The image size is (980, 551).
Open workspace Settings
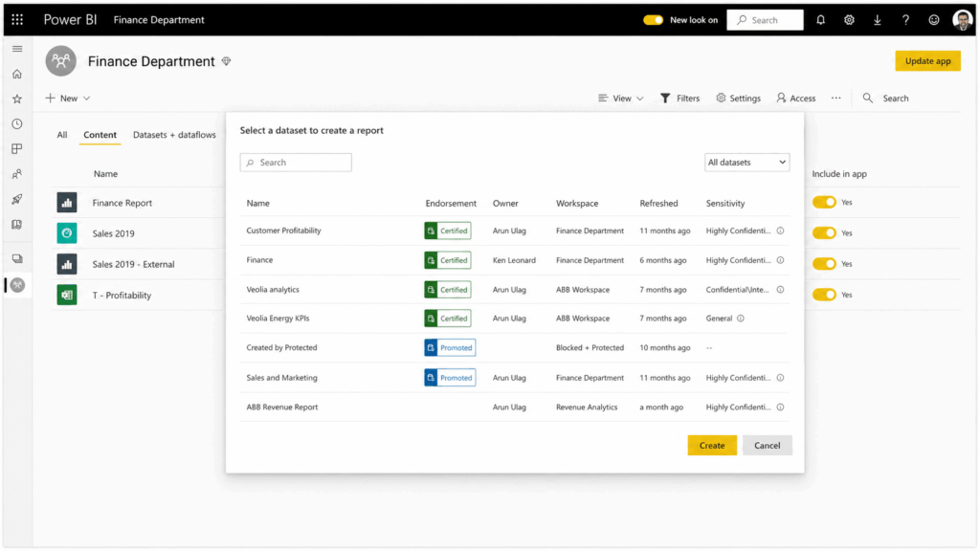pos(738,99)
